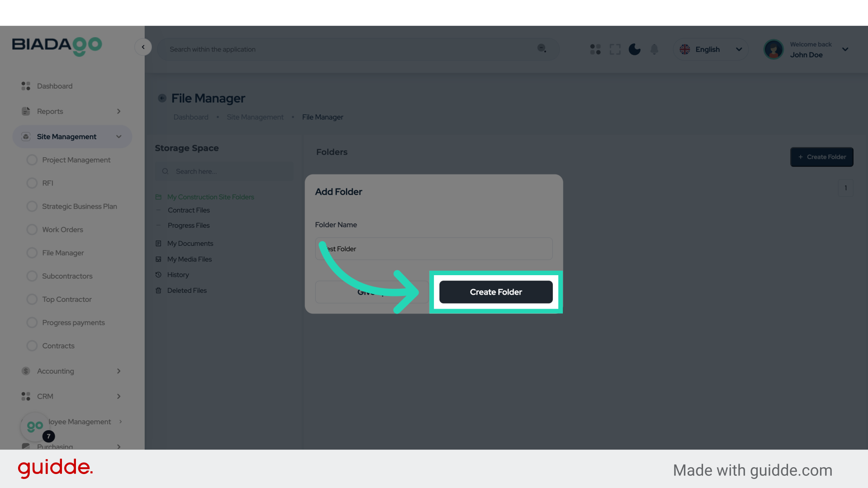This screenshot has height=488, width=868.
Task: Open History via the clock icon
Action: (x=158, y=274)
